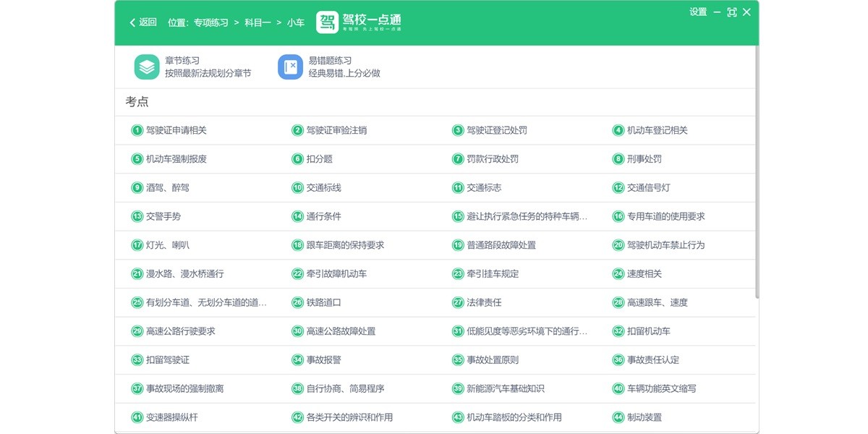Viewport: 868px width, 434px height.
Task: Select 科目一 in the breadcrumb
Action: coord(257,22)
